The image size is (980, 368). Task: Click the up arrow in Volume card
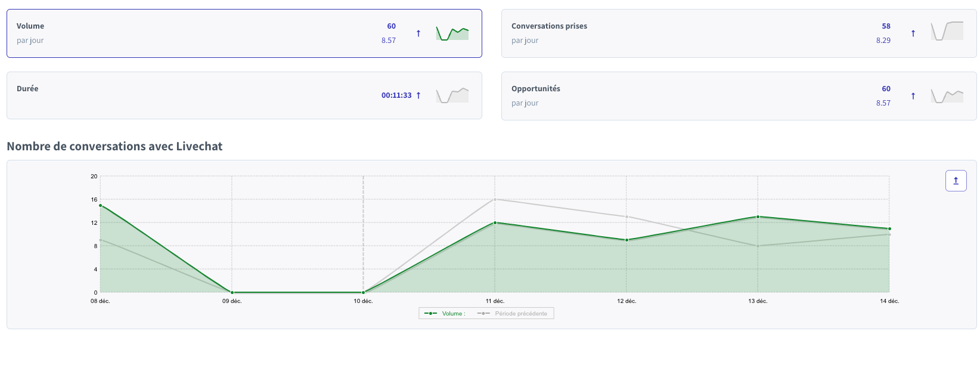click(418, 33)
